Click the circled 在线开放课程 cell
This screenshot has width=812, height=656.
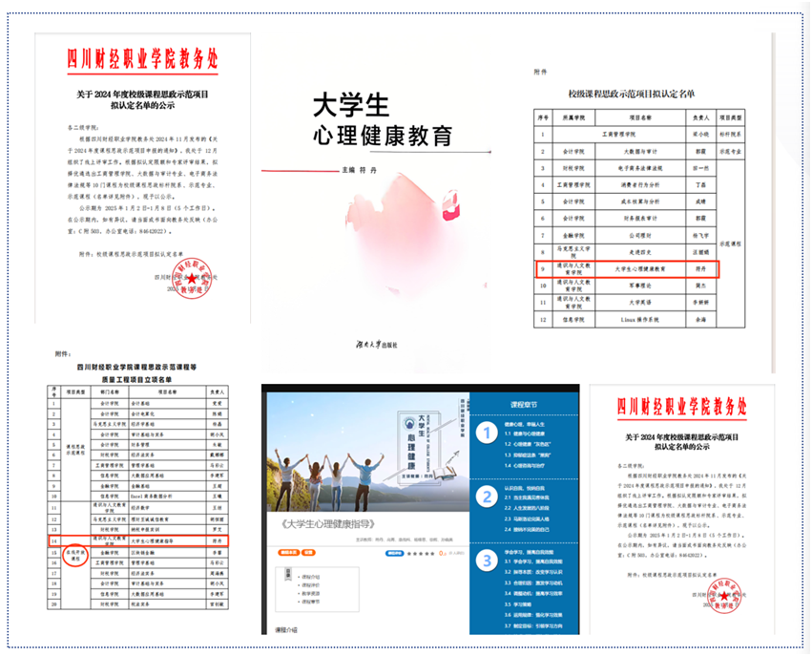(75, 556)
